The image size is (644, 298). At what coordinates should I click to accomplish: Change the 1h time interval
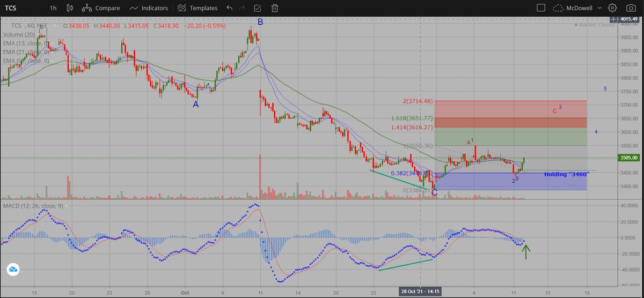[x=52, y=8]
